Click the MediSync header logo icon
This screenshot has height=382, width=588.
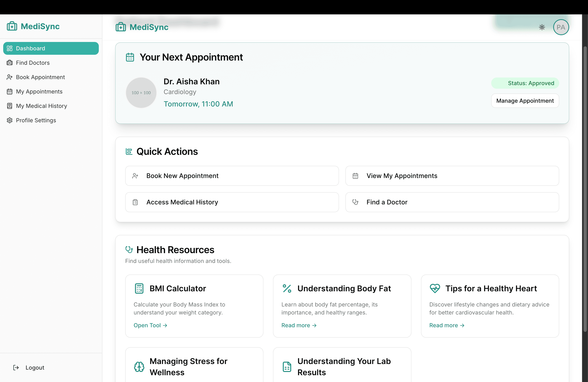point(121,27)
